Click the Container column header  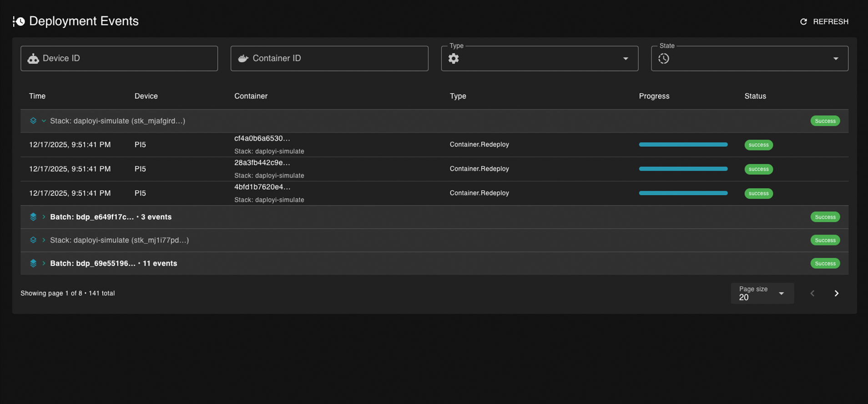tap(251, 96)
